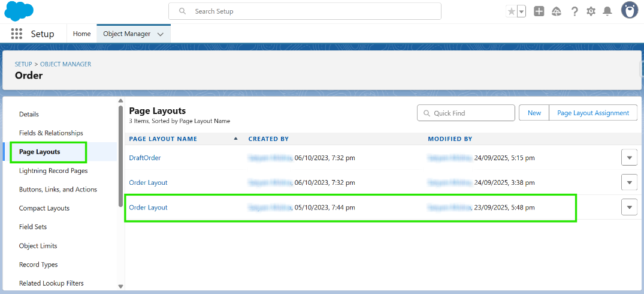Focus the Quick Find input
Image resolution: width=644 pixels, height=294 pixels.
tap(465, 113)
